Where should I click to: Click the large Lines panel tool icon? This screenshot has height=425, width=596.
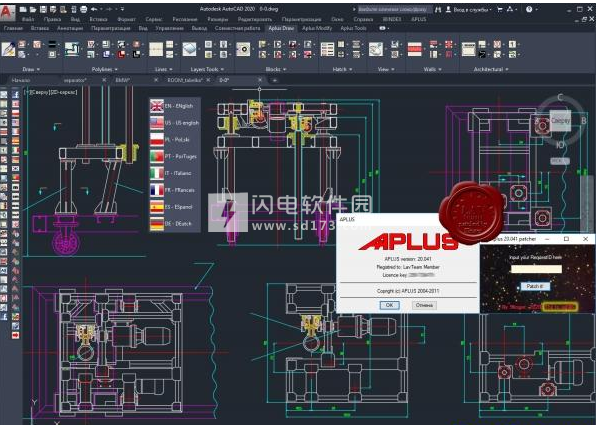pos(156,49)
